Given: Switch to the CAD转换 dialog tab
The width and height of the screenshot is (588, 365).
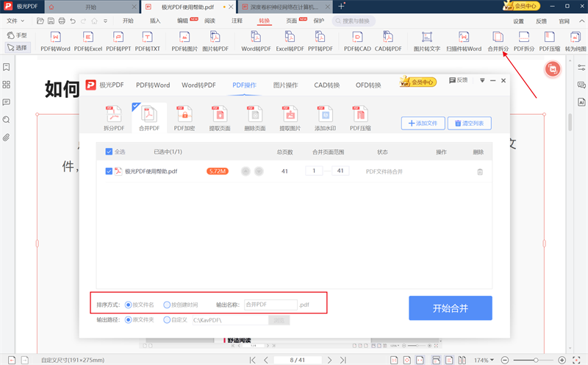Looking at the screenshot, I should [327, 85].
